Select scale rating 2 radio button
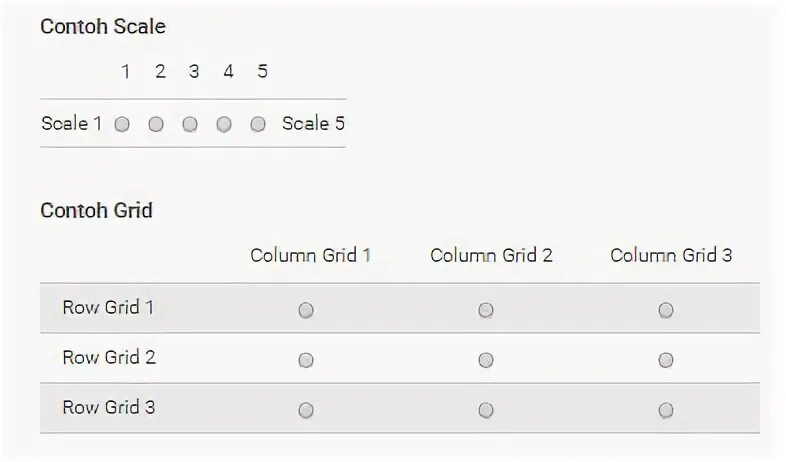Screen dimensions: 786x462 pos(156,125)
